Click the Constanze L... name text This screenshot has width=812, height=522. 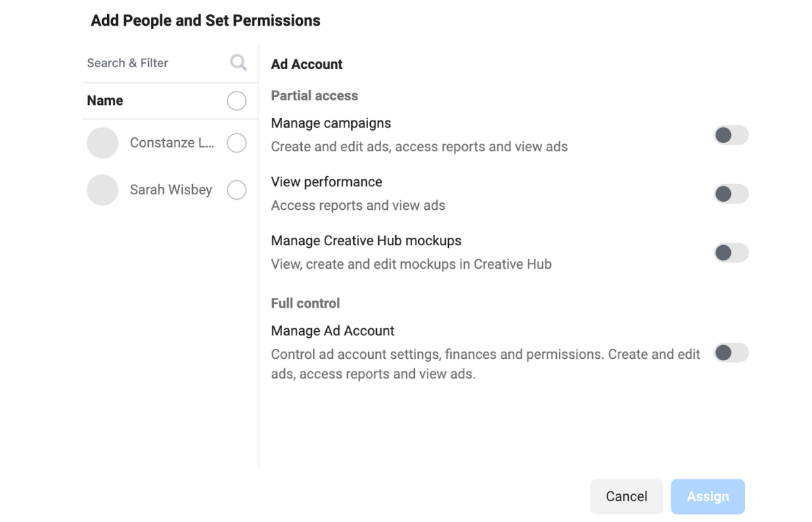tap(172, 143)
